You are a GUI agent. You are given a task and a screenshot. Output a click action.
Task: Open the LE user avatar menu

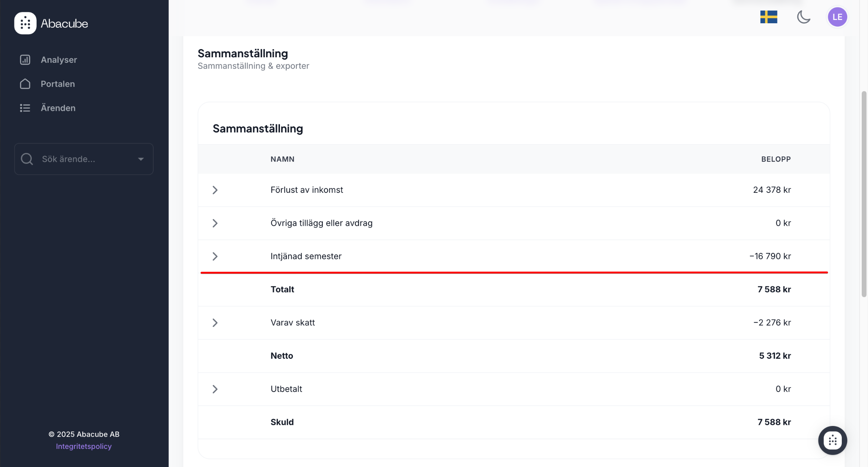[837, 17]
